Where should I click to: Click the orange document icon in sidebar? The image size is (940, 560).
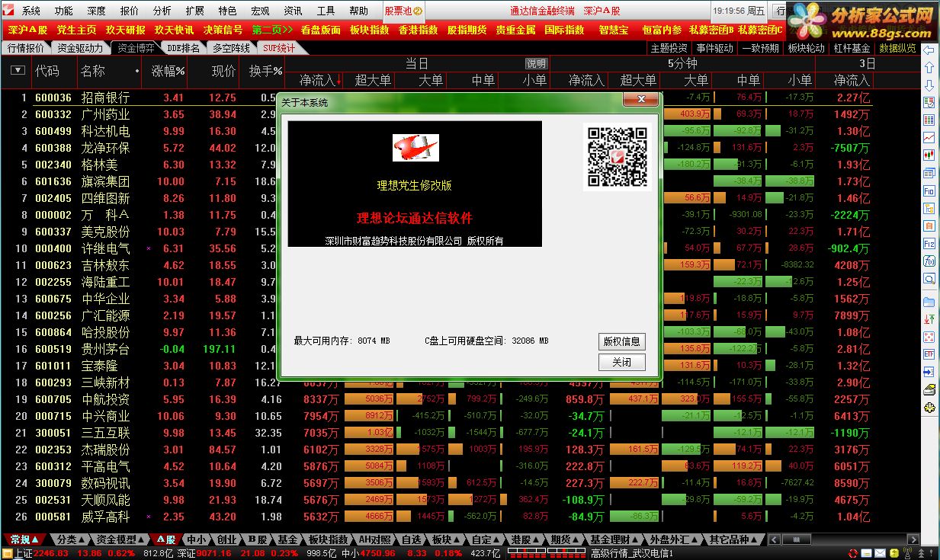tap(929, 226)
